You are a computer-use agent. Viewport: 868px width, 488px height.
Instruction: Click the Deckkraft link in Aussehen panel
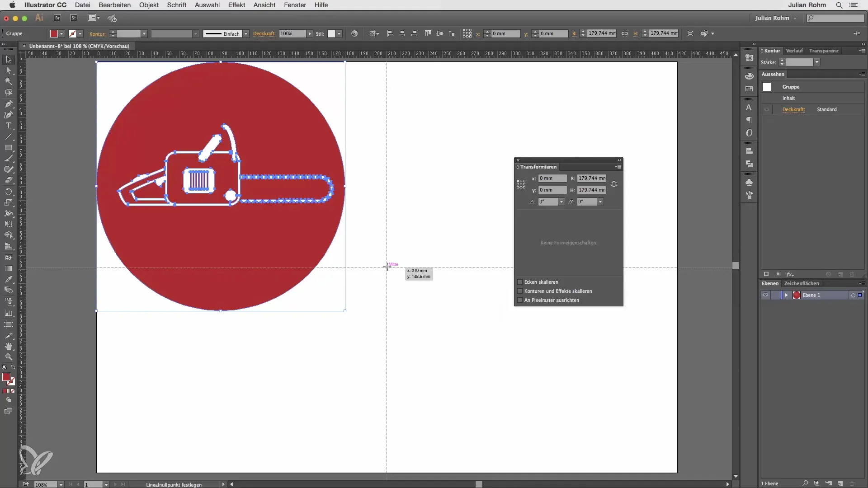point(793,109)
